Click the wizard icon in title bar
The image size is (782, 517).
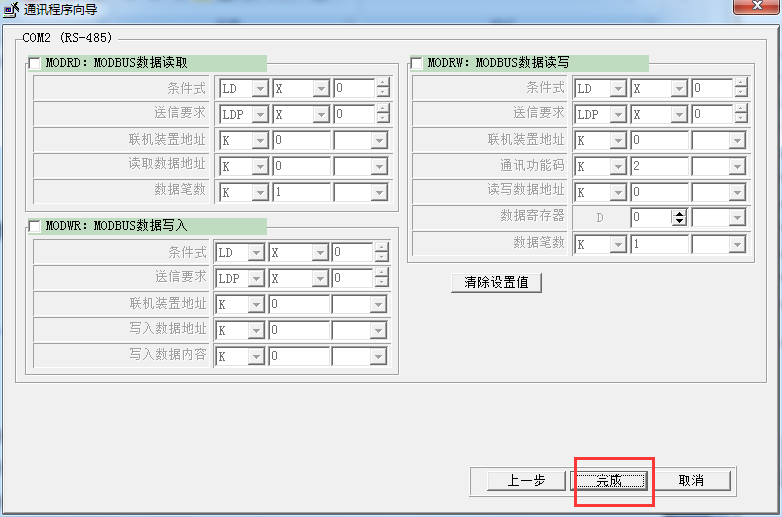(10, 9)
